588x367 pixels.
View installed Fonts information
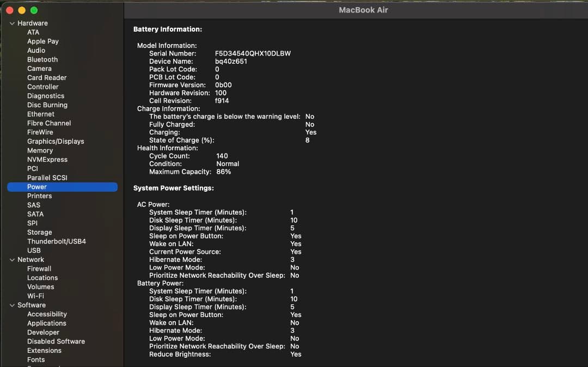point(35,360)
